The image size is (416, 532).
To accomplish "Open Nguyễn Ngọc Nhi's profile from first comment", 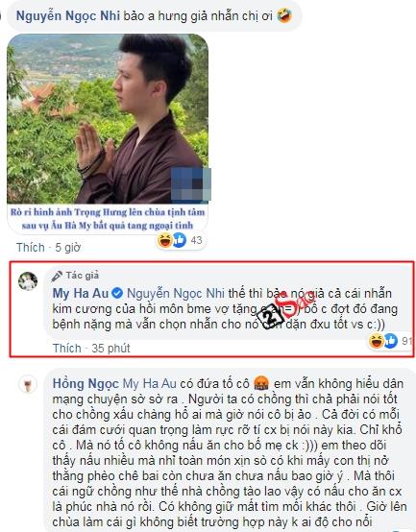I will coord(68,16).
